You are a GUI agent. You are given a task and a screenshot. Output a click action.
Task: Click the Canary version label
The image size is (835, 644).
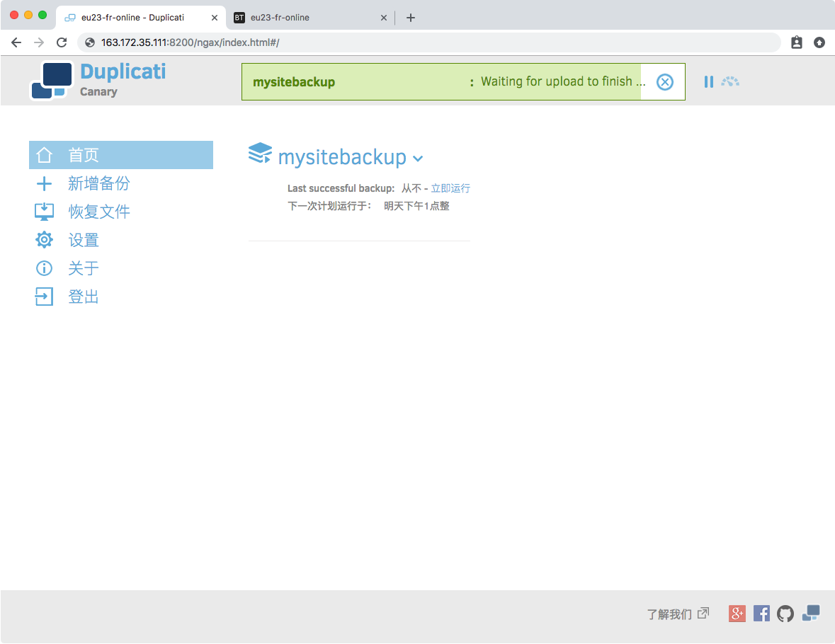(x=98, y=92)
